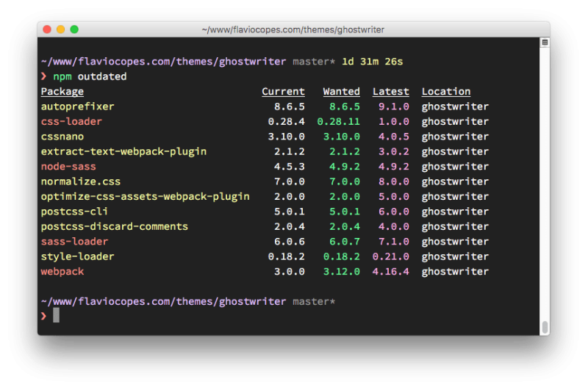This screenshot has width=588, height=390.
Task: Click the css-loader package name
Action: [71, 121]
